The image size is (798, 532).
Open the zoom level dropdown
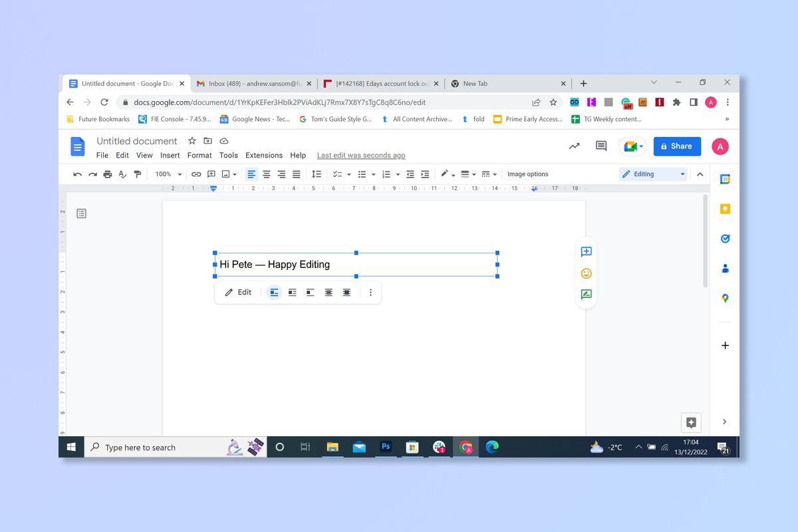(168, 174)
